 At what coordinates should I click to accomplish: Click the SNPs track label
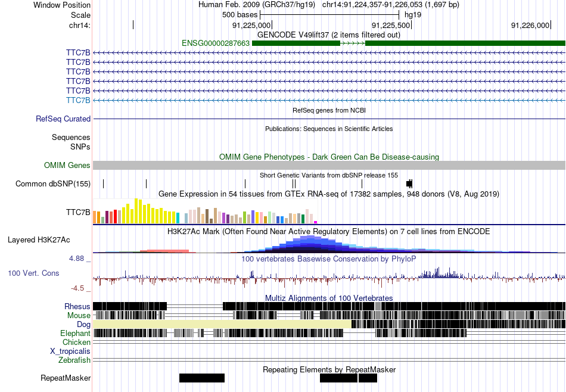[80, 147]
